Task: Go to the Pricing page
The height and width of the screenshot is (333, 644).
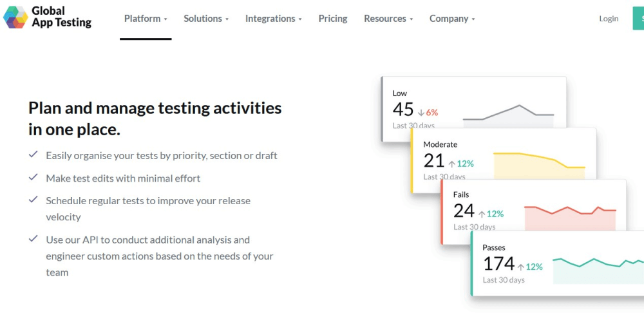Action: click(333, 19)
